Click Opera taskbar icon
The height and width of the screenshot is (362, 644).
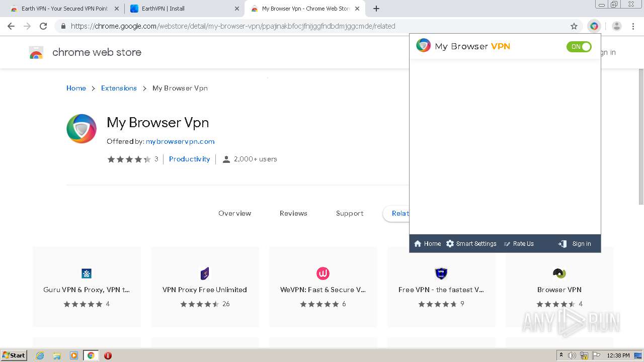[x=108, y=355]
